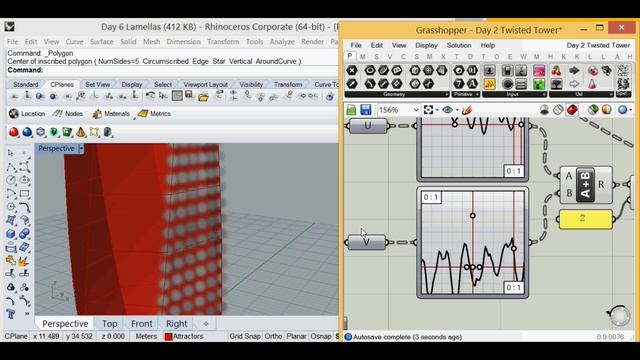Viewport: 640px width, 360px height.
Task: Select the pink flask Util component icon
Action: (x=592, y=84)
